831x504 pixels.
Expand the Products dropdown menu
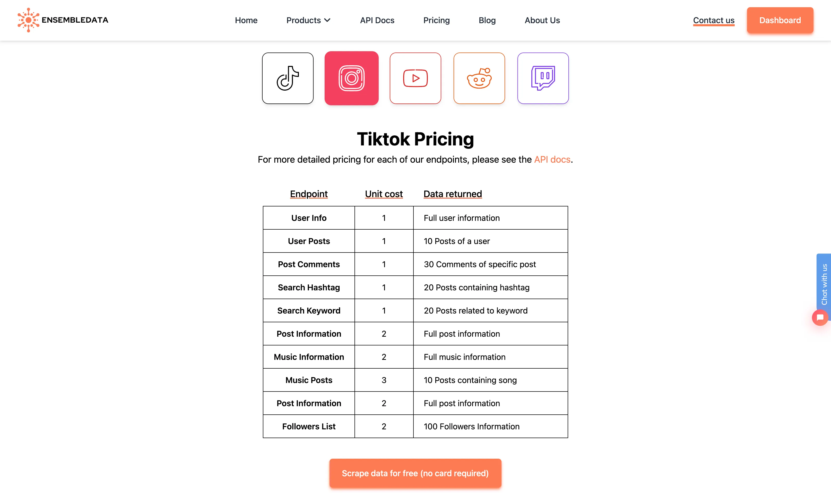click(308, 20)
